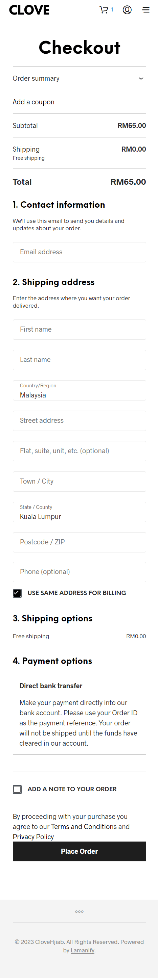Click the three-circle footer ornament

tap(79, 911)
